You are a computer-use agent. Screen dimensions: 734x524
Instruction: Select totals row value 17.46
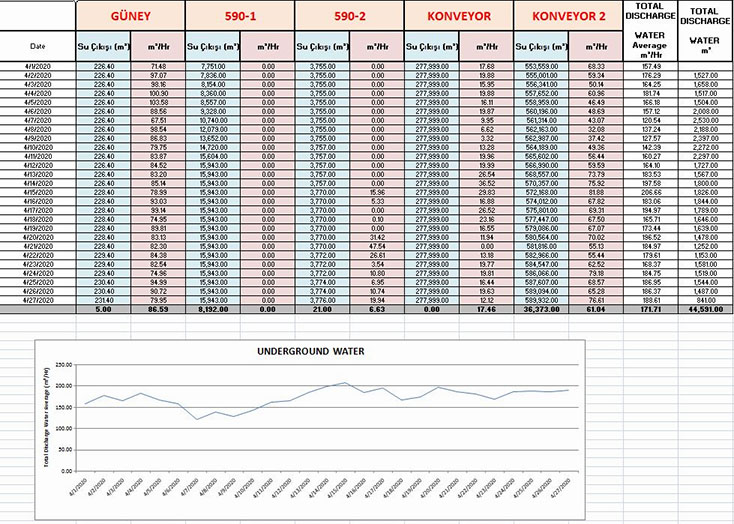tap(486, 310)
